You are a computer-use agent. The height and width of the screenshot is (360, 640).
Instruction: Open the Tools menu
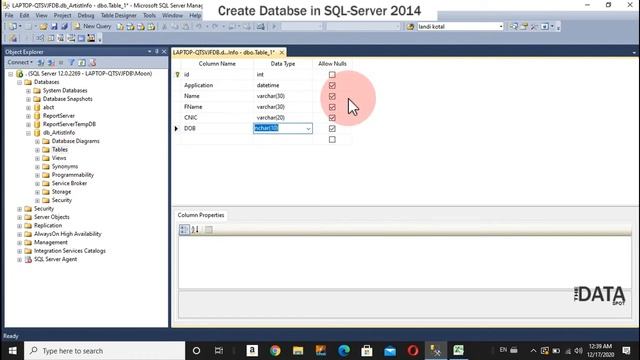click(149, 15)
